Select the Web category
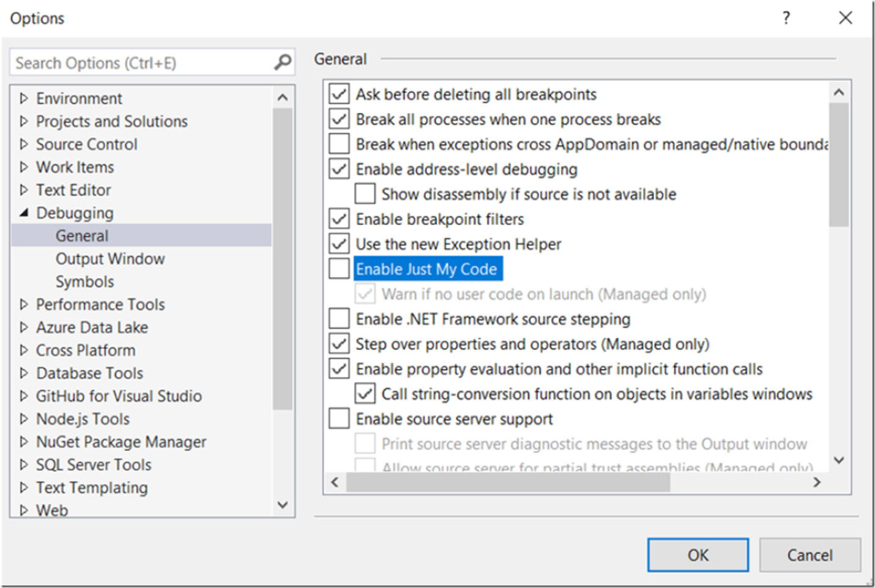Screen dimensions: 875x588 point(52,510)
